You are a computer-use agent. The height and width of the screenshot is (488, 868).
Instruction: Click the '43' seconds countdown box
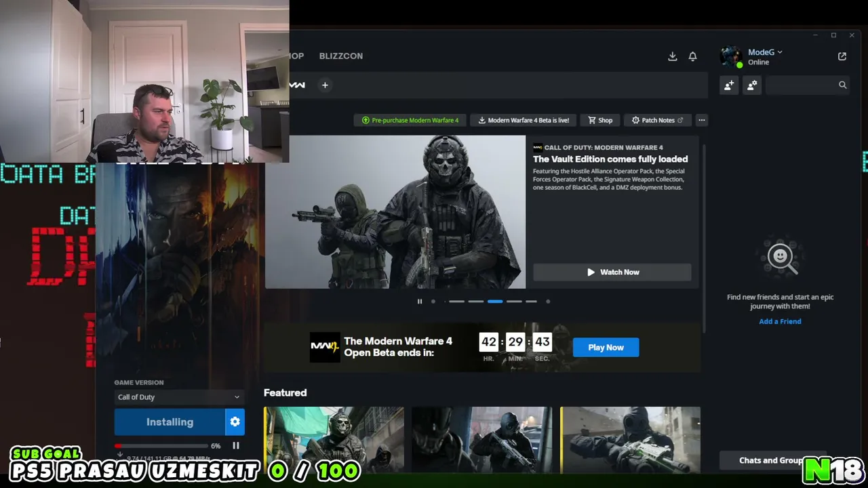tap(542, 342)
